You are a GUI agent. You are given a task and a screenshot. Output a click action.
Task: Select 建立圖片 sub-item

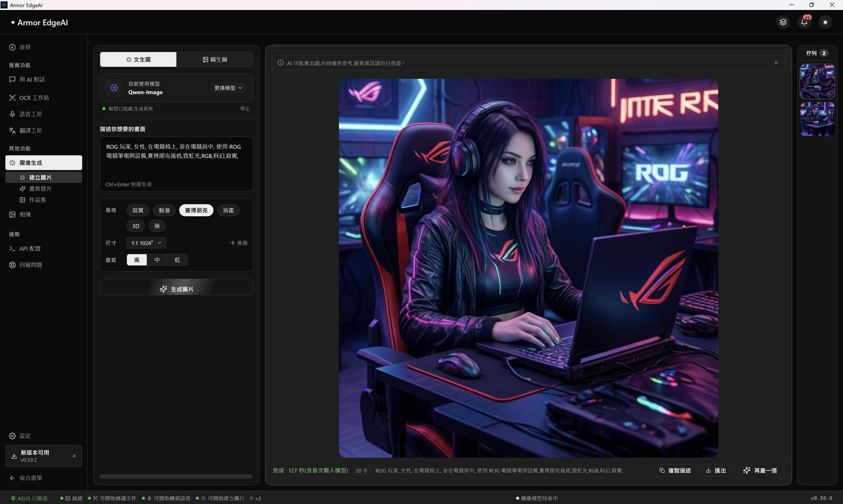[43, 178]
